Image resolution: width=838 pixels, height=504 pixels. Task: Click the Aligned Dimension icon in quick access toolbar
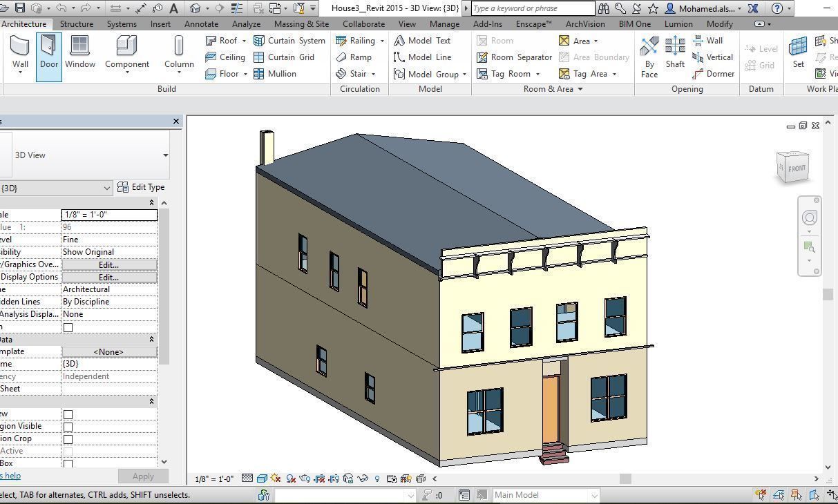[141, 8]
